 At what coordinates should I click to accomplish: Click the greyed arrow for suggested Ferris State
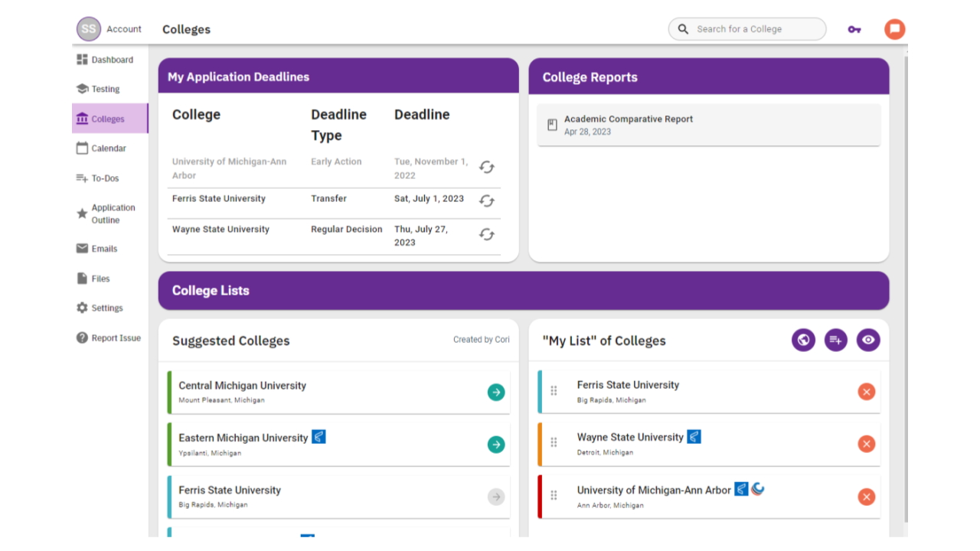tap(496, 497)
